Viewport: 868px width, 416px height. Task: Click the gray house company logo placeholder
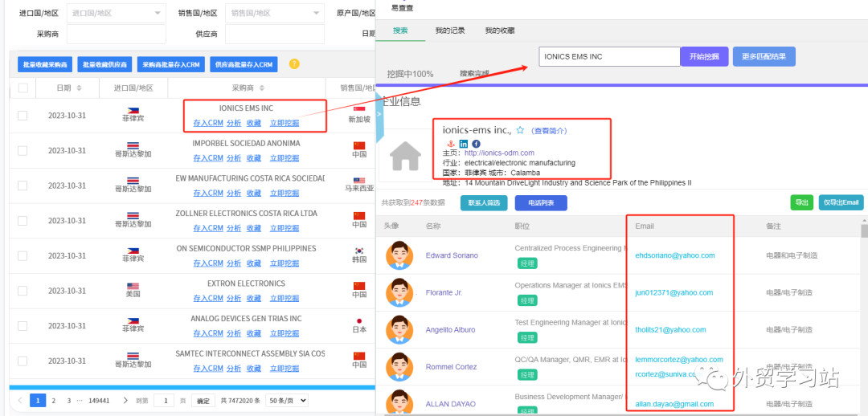click(406, 156)
